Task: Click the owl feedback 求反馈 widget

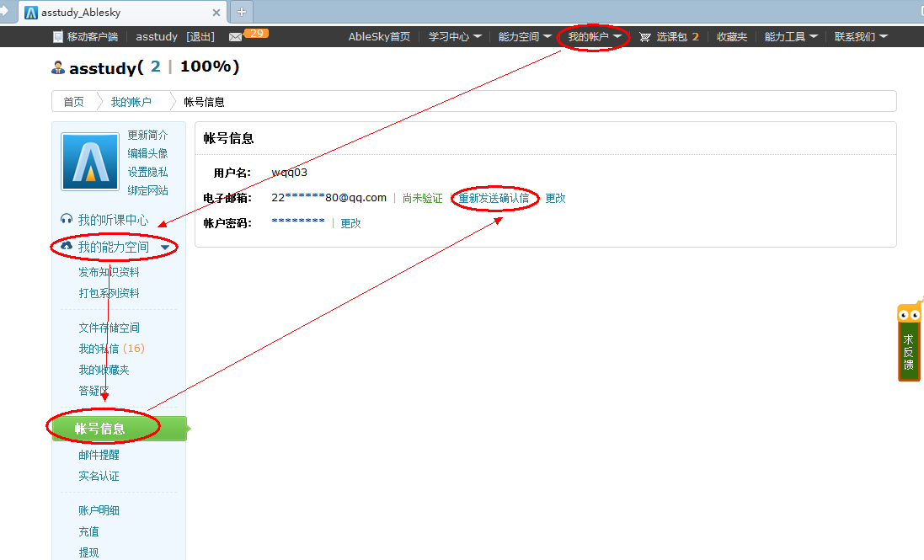Action: click(x=909, y=344)
